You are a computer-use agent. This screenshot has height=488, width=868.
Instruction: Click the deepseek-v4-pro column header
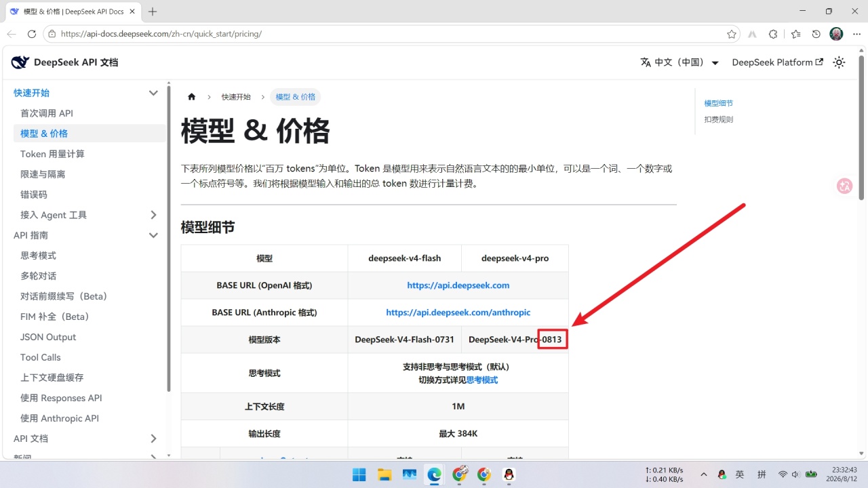pos(515,258)
